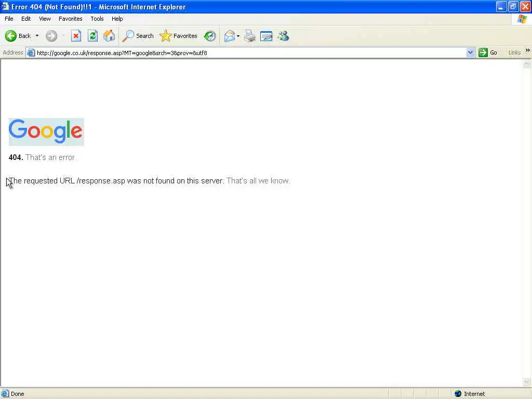532x399 pixels.
Task: Open the Tools menu
Action: pos(97,19)
